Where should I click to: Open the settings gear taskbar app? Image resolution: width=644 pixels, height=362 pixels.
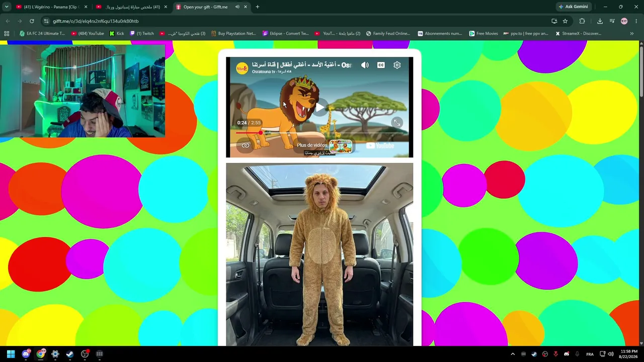(55, 354)
